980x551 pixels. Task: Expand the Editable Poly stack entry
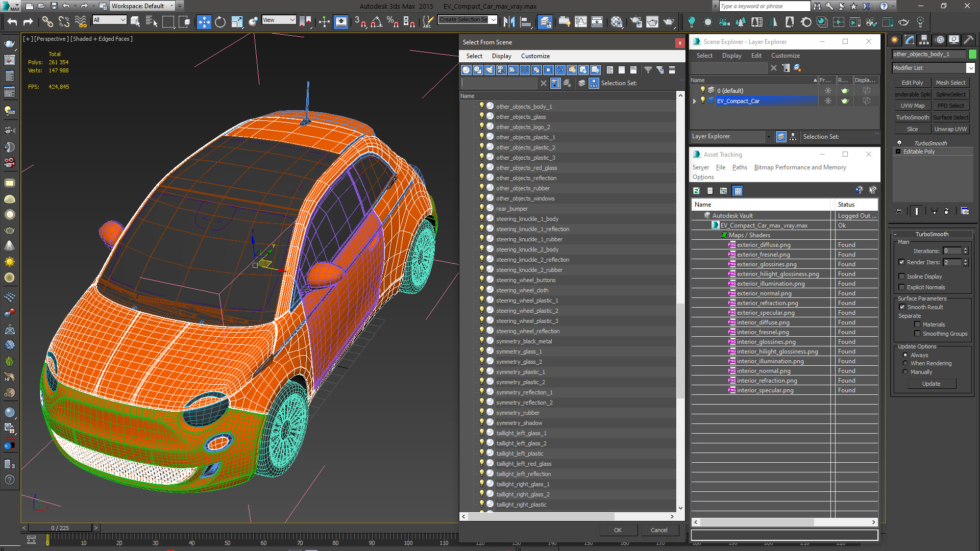(x=898, y=152)
